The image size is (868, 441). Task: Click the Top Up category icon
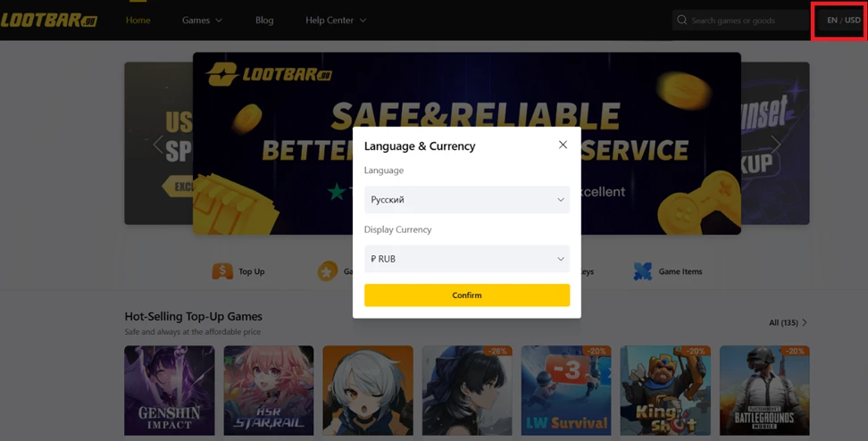coord(222,271)
